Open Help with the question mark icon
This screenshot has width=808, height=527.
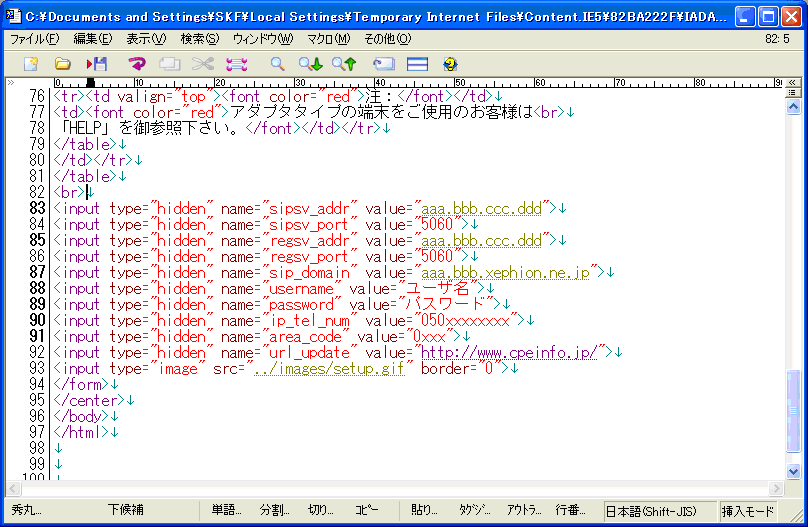pyautogui.click(x=450, y=64)
